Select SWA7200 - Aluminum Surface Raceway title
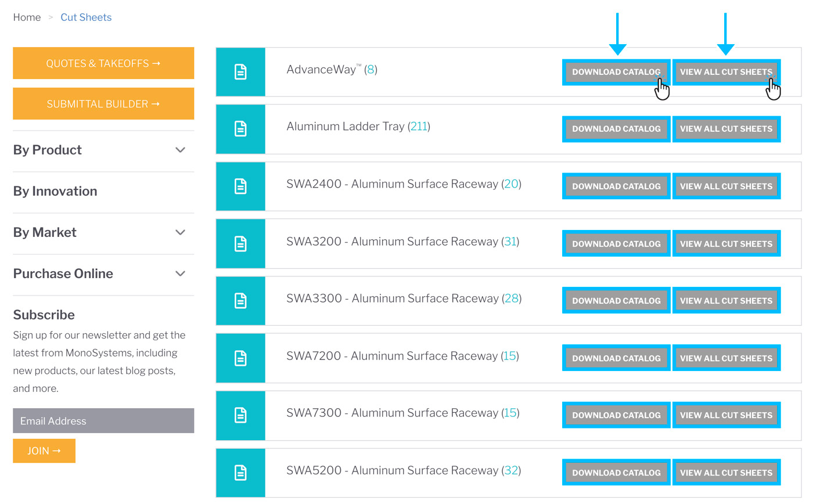The image size is (813, 504). (x=392, y=355)
